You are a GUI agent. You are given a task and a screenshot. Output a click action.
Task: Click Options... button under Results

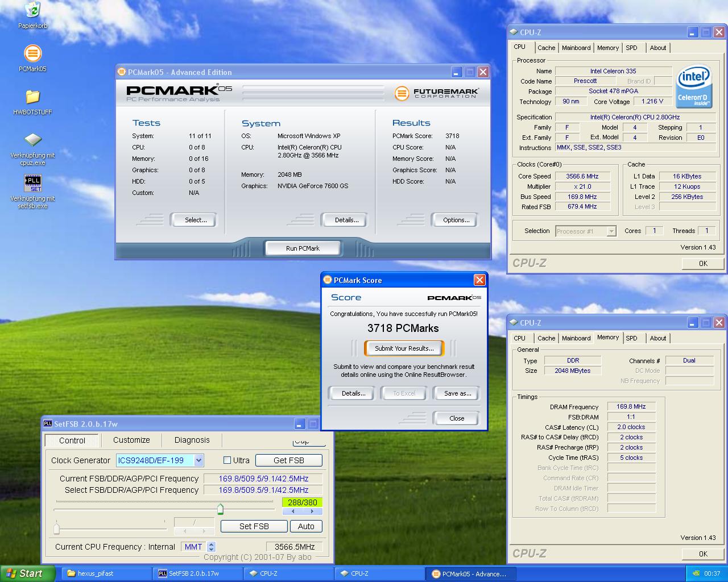(456, 220)
